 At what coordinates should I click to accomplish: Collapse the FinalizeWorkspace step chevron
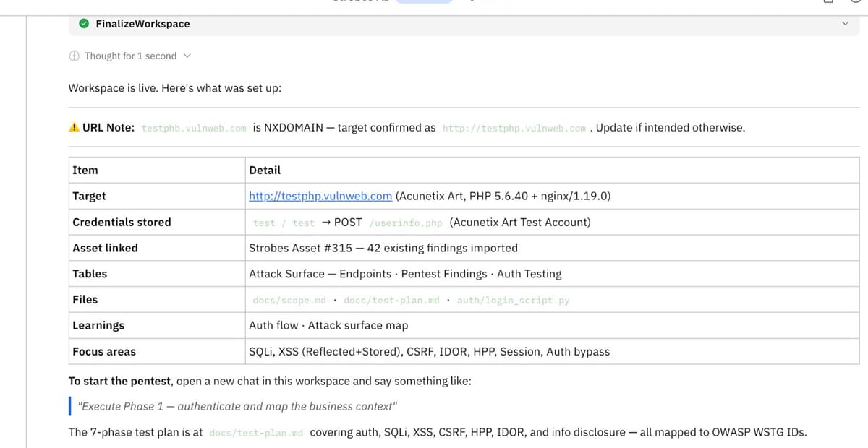tap(844, 24)
